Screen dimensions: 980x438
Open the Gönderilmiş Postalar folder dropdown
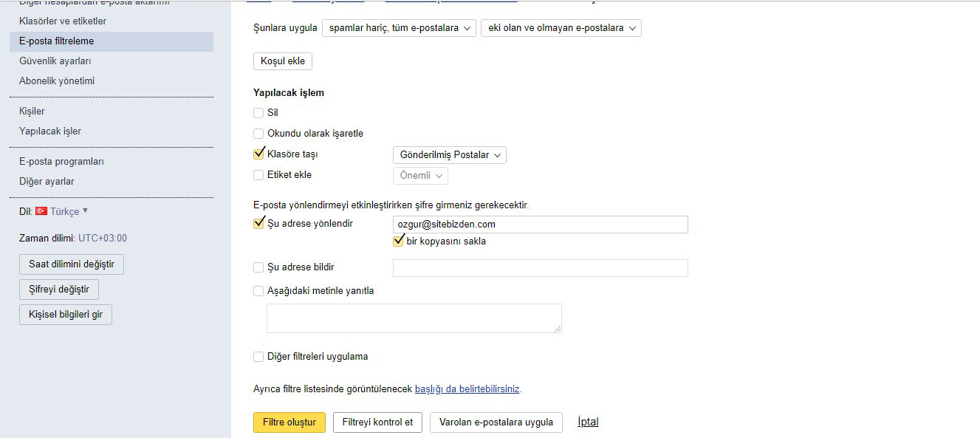(x=450, y=155)
